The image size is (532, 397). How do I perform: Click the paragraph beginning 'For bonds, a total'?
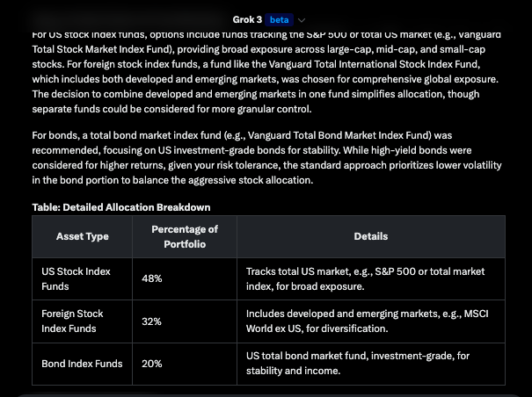[264, 158]
